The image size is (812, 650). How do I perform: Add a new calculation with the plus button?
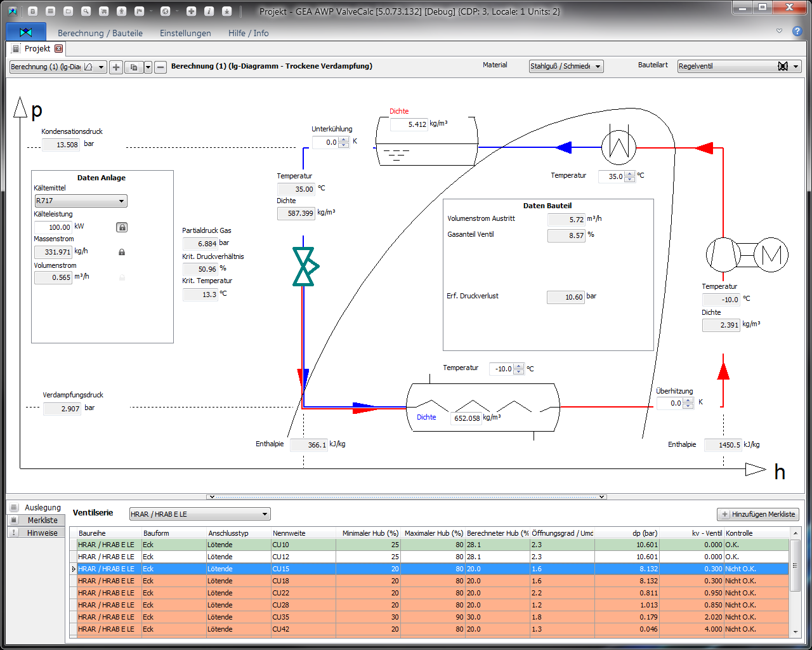pos(116,67)
